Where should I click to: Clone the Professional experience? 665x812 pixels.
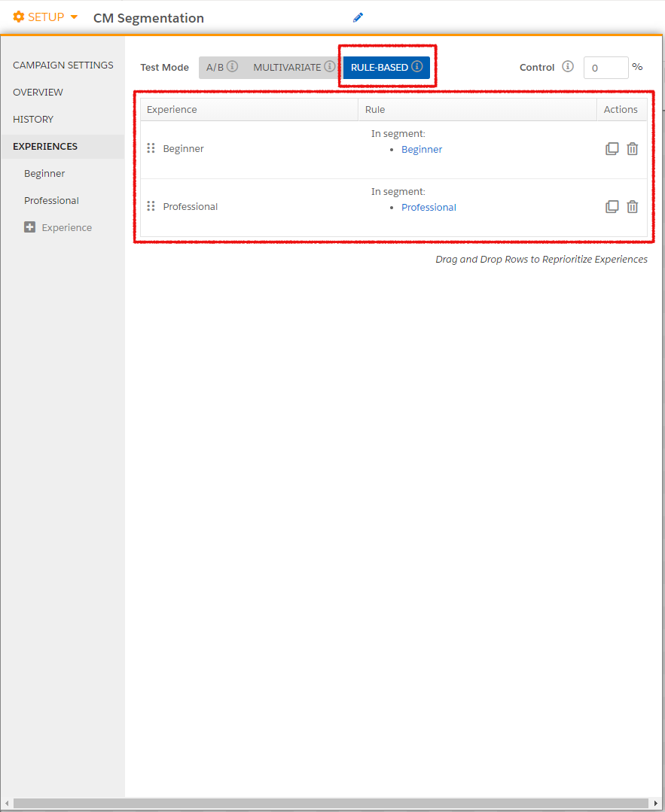pyautogui.click(x=612, y=206)
